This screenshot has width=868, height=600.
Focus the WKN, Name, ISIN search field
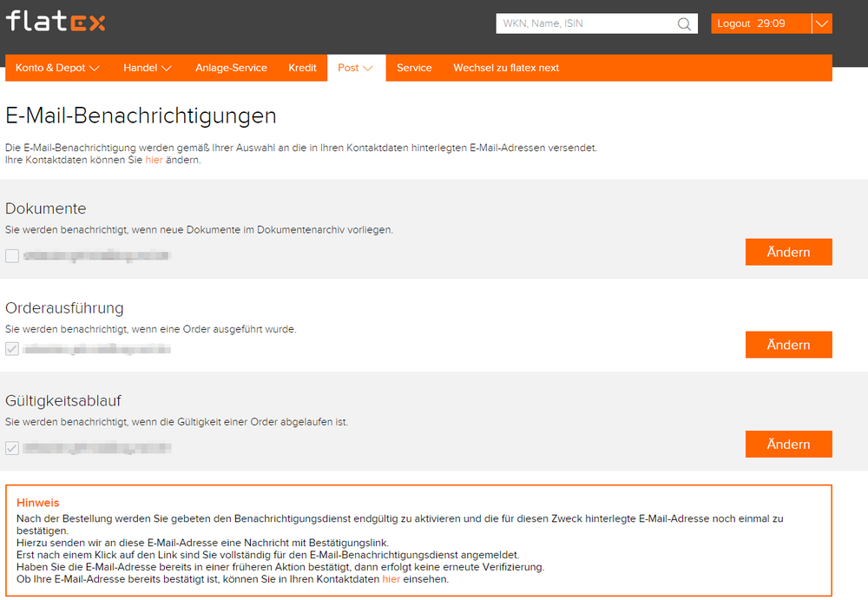click(587, 23)
